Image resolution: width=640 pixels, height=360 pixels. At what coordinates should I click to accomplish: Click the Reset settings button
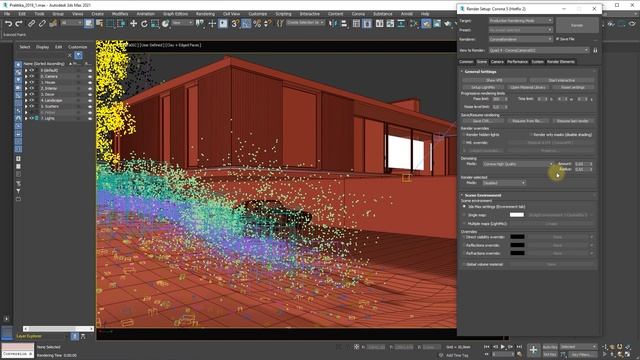click(x=573, y=87)
